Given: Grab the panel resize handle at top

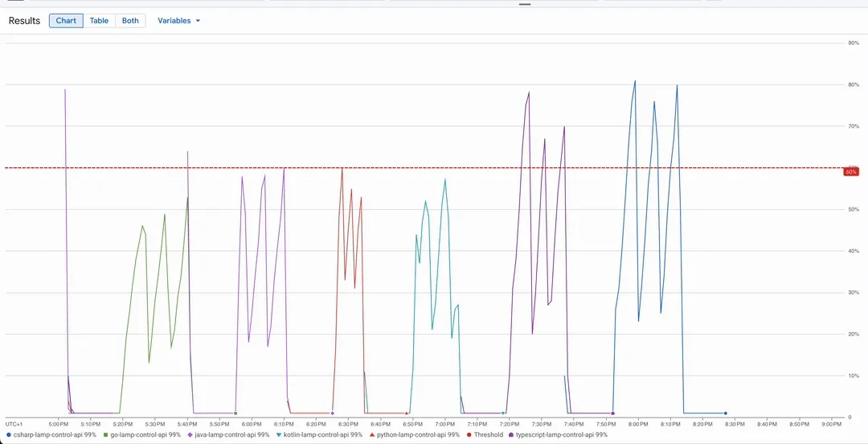Looking at the screenshot, I should [x=525, y=5].
